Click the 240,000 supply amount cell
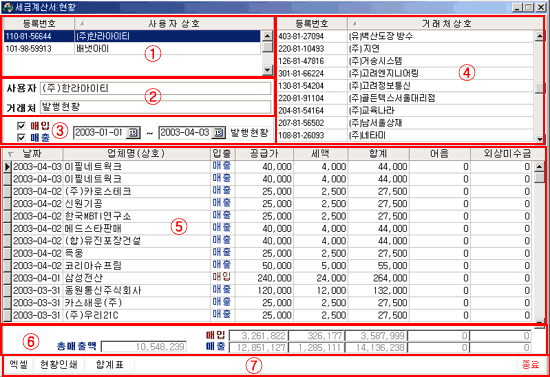This screenshot has height=377, width=550. tap(264, 278)
